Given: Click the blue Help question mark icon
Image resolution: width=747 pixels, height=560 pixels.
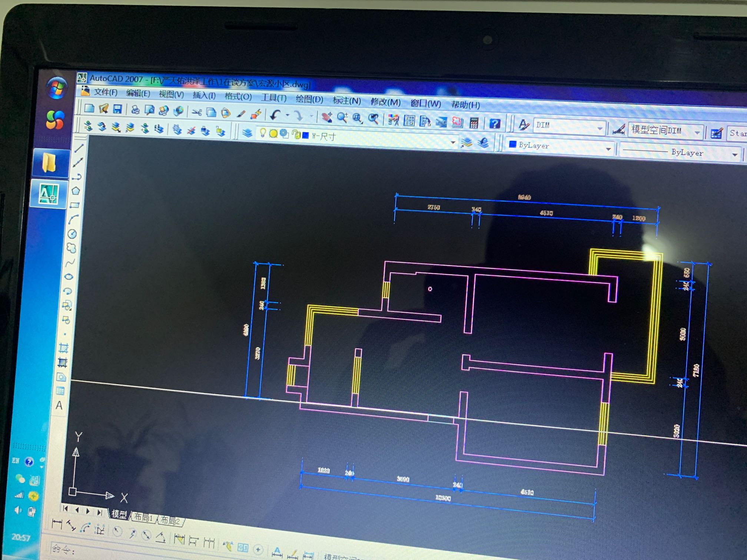Looking at the screenshot, I should (495, 123).
